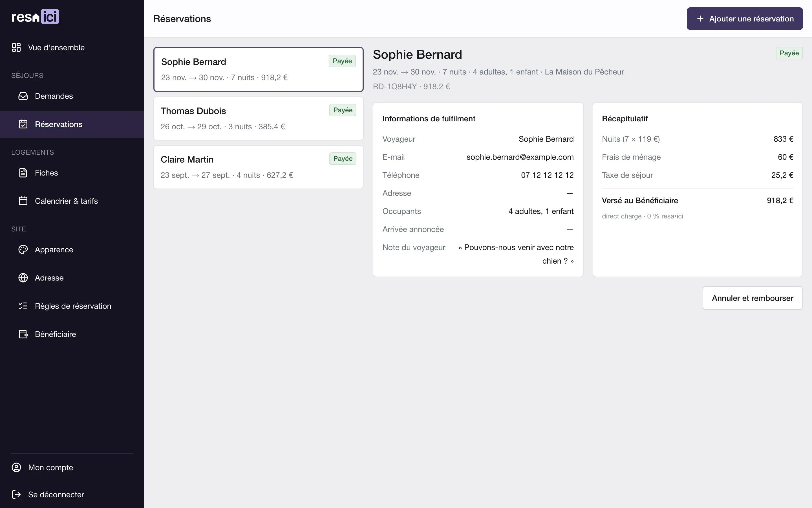The width and height of the screenshot is (812, 508).
Task: Click Payée badge in reservation detail header
Action: [789, 53]
